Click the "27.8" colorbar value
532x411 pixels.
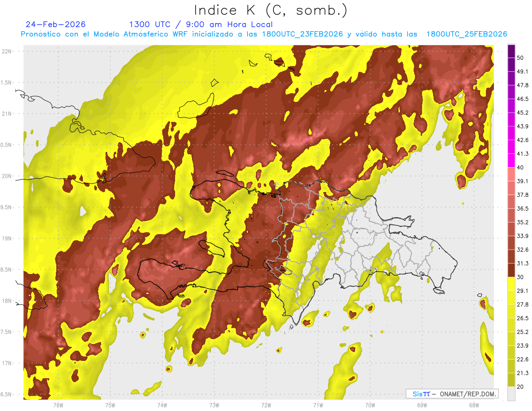[523, 305]
